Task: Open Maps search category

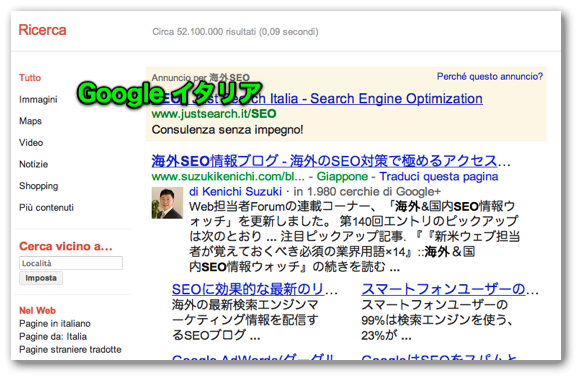Action: coord(30,121)
